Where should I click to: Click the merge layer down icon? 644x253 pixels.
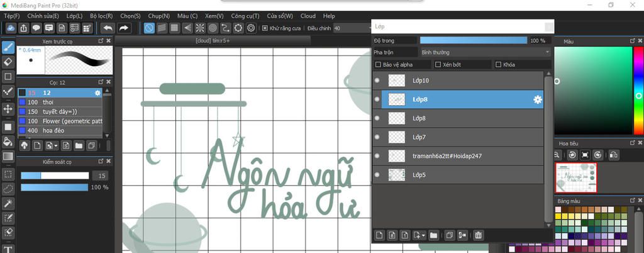(x=462, y=235)
